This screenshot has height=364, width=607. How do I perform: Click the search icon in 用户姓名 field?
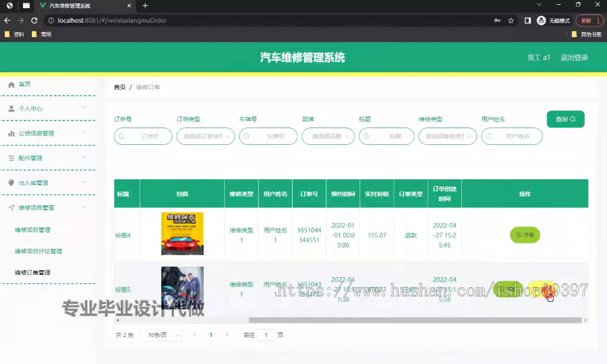[x=488, y=136]
